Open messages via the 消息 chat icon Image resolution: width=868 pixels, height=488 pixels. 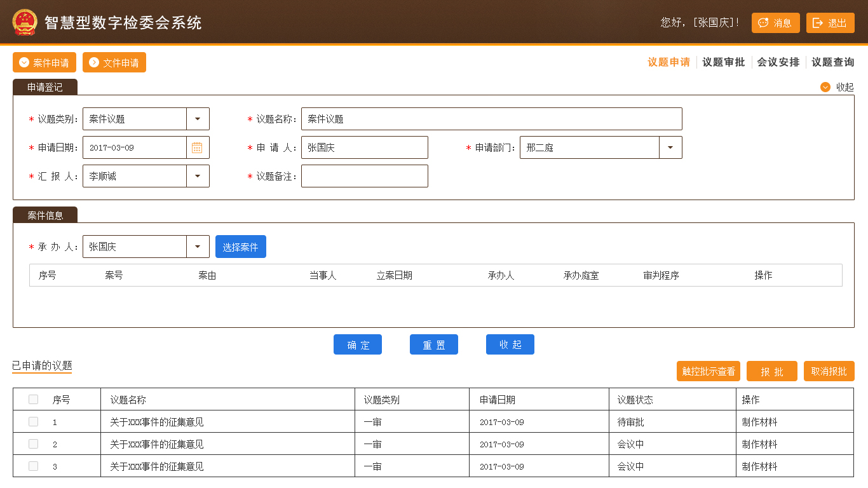[x=763, y=23]
